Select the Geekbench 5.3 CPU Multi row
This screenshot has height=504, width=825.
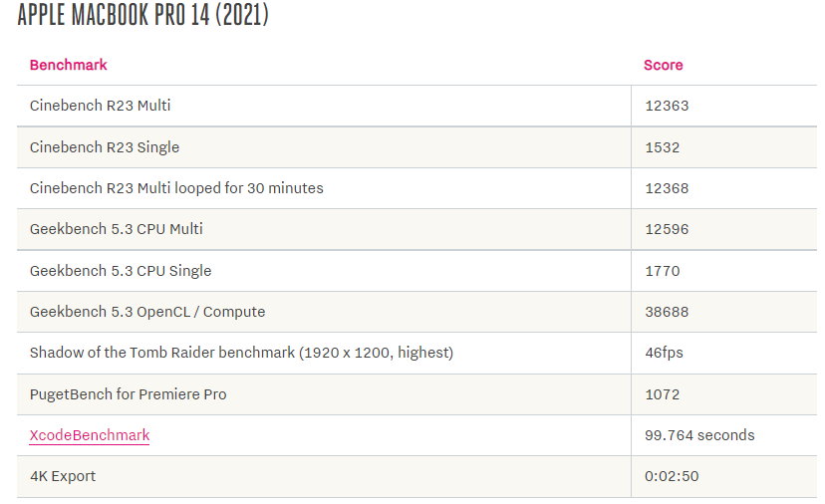coord(416,229)
